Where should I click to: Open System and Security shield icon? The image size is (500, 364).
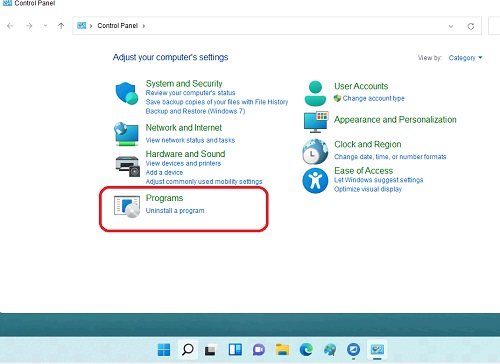127,93
